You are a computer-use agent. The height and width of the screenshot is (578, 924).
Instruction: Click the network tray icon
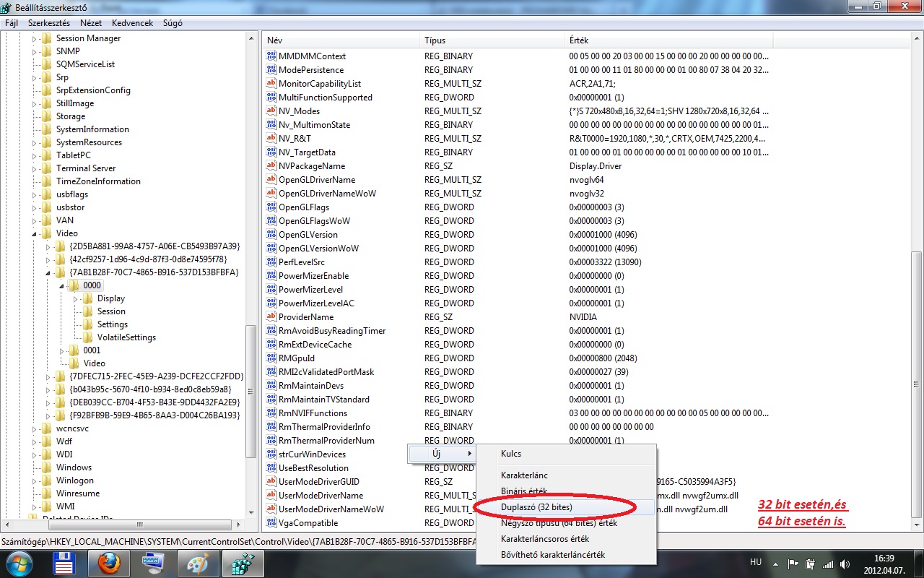[828, 564]
